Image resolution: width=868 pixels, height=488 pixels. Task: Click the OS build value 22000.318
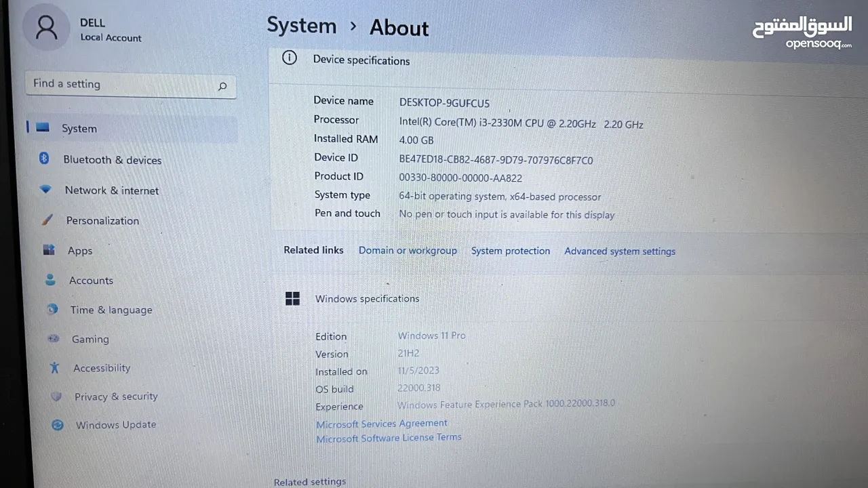419,388
